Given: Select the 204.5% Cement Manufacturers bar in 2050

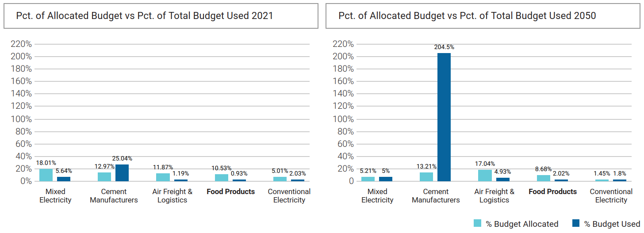Looking at the screenshot, I should tap(444, 117).
